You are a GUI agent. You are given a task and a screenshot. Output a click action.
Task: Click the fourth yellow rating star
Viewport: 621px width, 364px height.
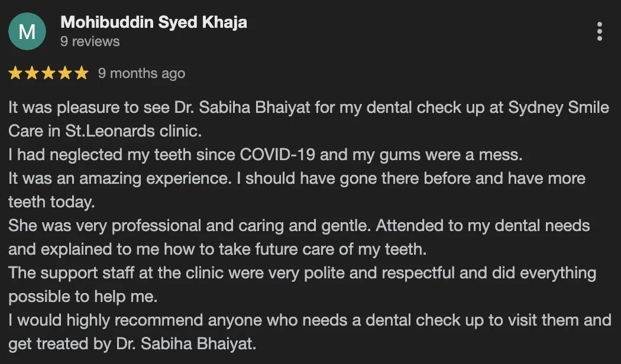(x=65, y=73)
